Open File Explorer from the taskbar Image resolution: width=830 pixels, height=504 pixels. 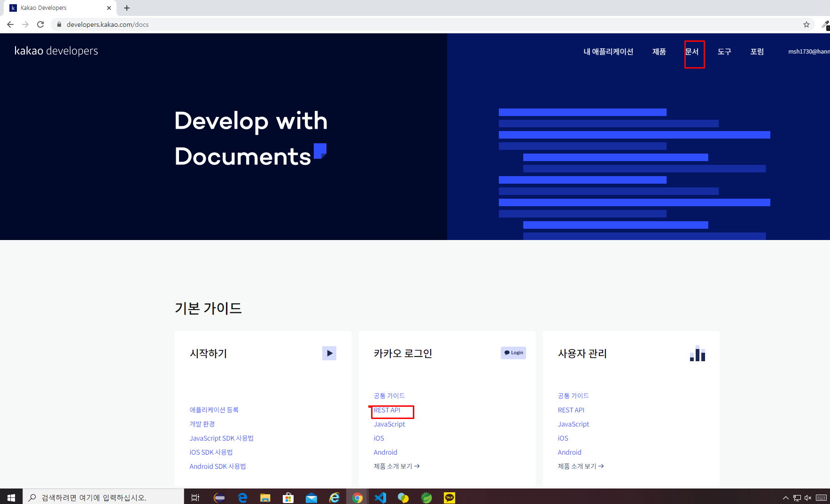coord(265,497)
